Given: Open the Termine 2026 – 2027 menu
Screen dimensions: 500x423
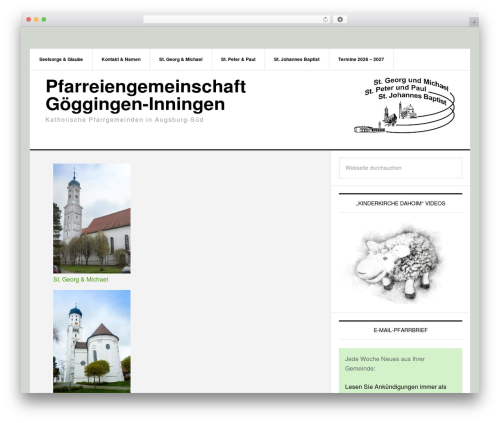Looking at the screenshot, I should [361, 59].
